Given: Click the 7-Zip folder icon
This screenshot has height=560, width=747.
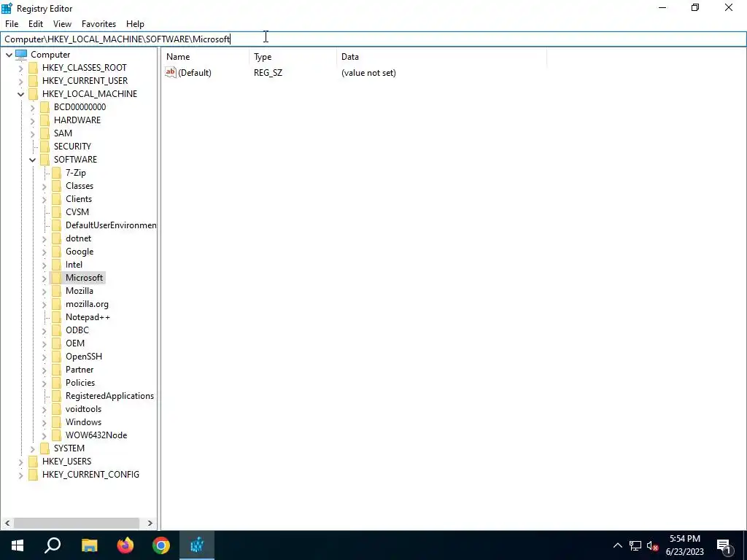Looking at the screenshot, I should click(57, 173).
